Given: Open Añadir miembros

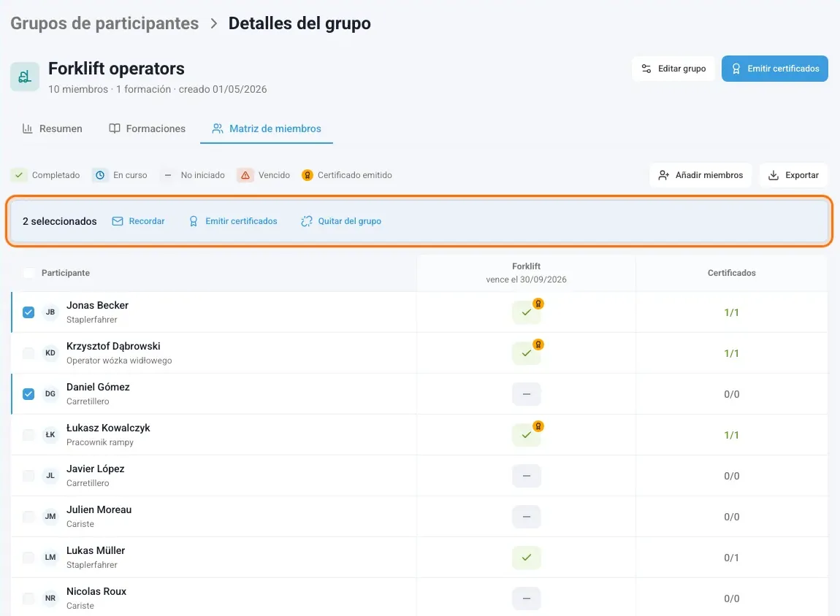Looking at the screenshot, I should coord(700,175).
